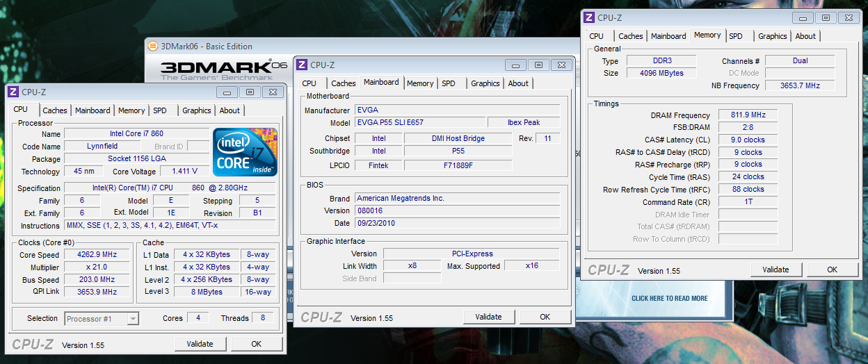
Task: Open Caches tab in Memory window
Action: [631, 36]
